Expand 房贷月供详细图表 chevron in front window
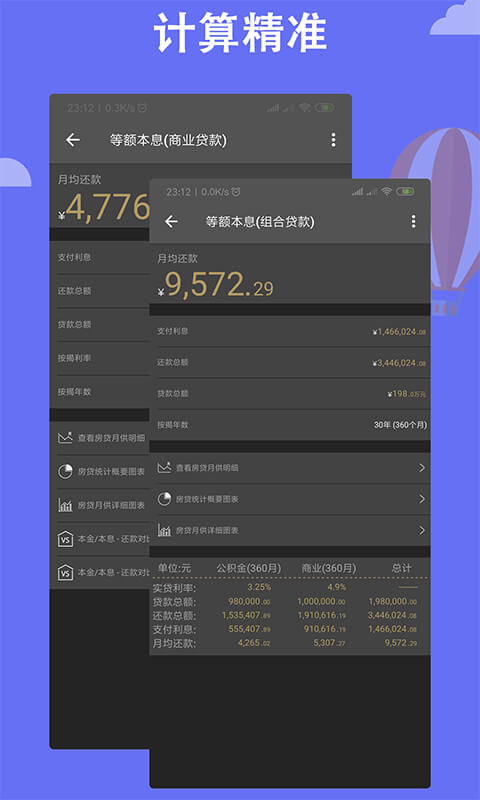Screen dimensions: 480x800 [x=422, y=530]
